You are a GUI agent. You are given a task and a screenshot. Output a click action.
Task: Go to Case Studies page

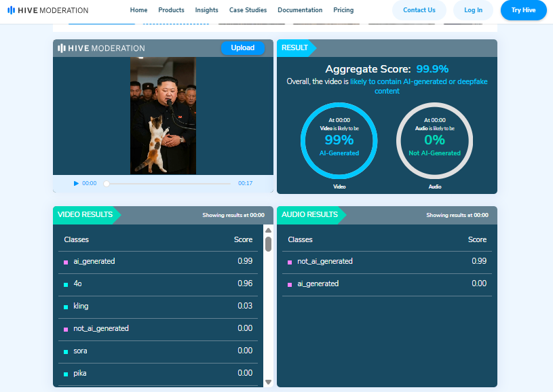248,10
